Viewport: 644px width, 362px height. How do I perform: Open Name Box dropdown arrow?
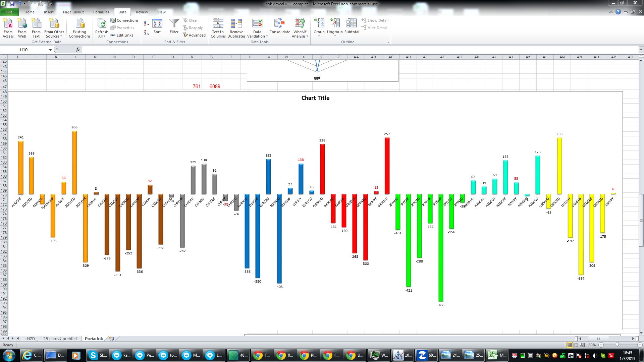[x=50, y=50]
